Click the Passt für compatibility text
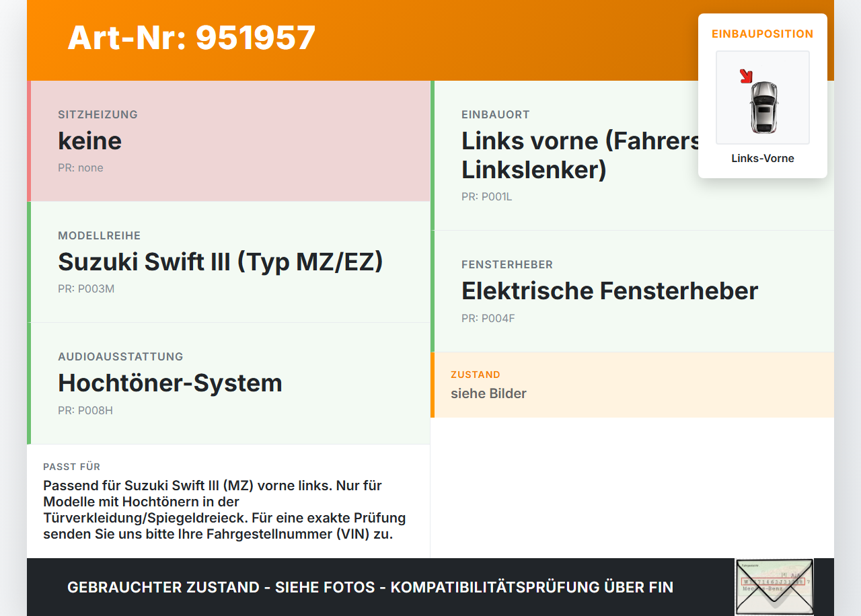861x616 pixels. click(x=225, y=510)
